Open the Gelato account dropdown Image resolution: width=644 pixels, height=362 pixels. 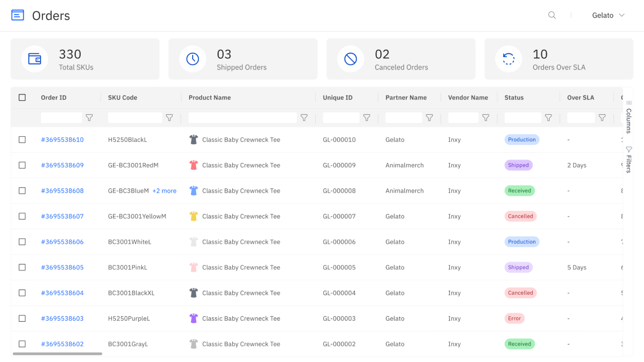(x=608, y=15)
